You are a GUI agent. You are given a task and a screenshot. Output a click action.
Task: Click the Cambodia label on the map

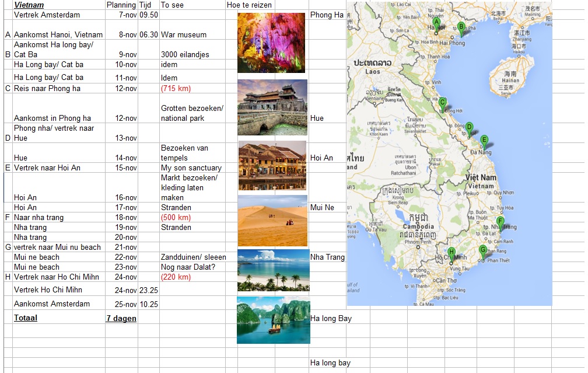pyautogui.click(x=418, y=226)
